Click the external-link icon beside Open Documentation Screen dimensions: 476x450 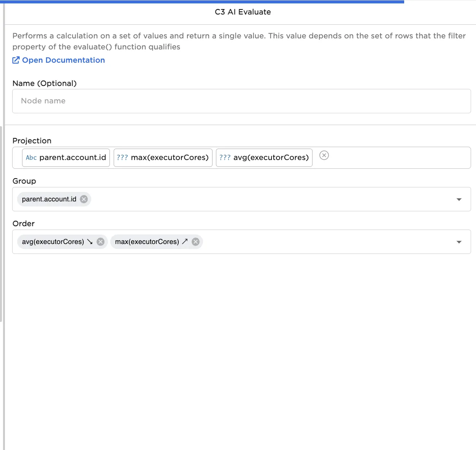point(16,60)
